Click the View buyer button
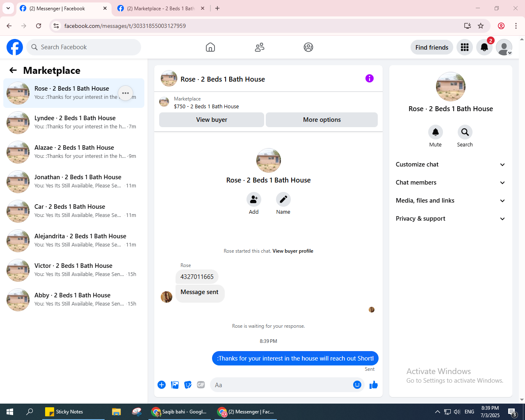Screen dimensions: 525x420 tap(212, 120)
